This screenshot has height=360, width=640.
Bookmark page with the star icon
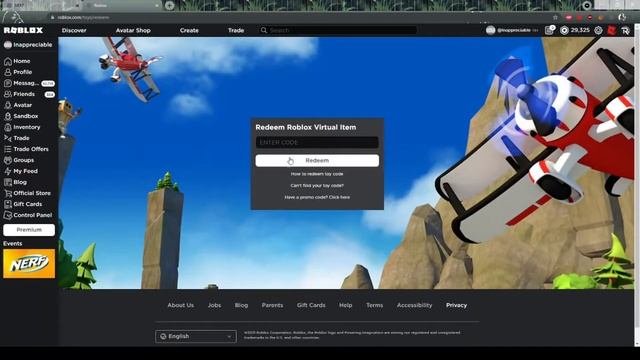click(555, 18)
